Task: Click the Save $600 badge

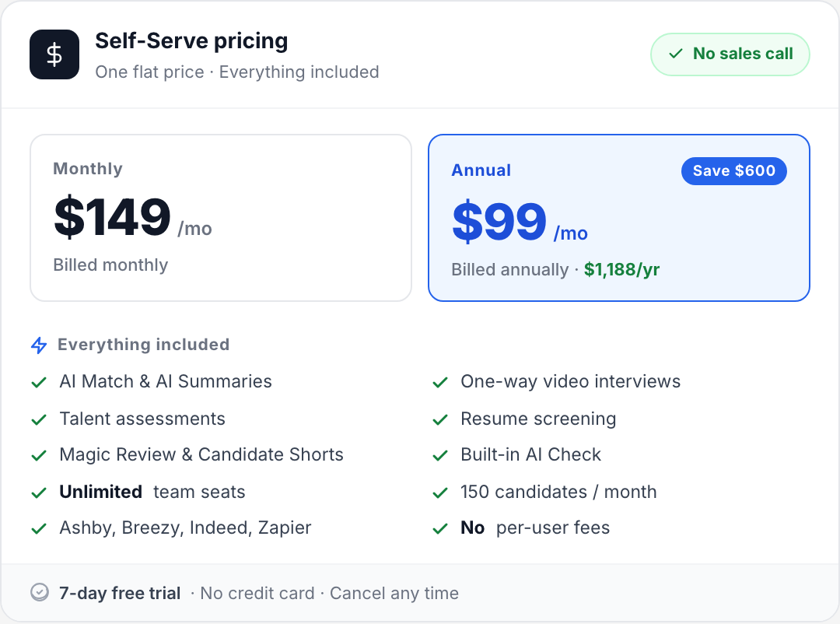Action: click(x=733, y=170)
